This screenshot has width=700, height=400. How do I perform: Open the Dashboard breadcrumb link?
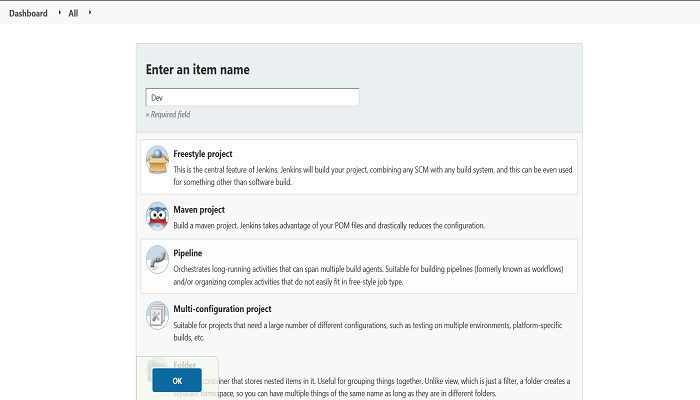click(28, 13)
